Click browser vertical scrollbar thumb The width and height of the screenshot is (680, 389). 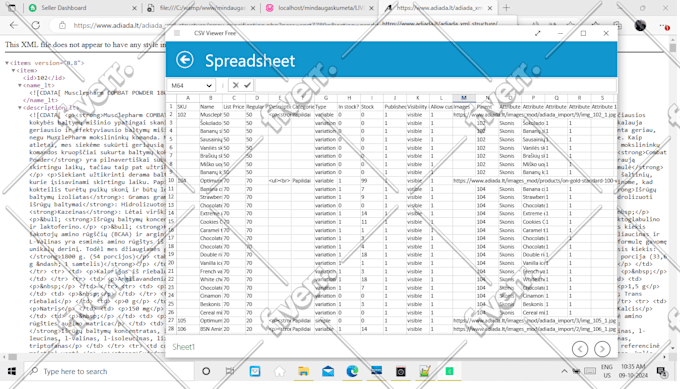pyautogui.click(x=673, y=47)
